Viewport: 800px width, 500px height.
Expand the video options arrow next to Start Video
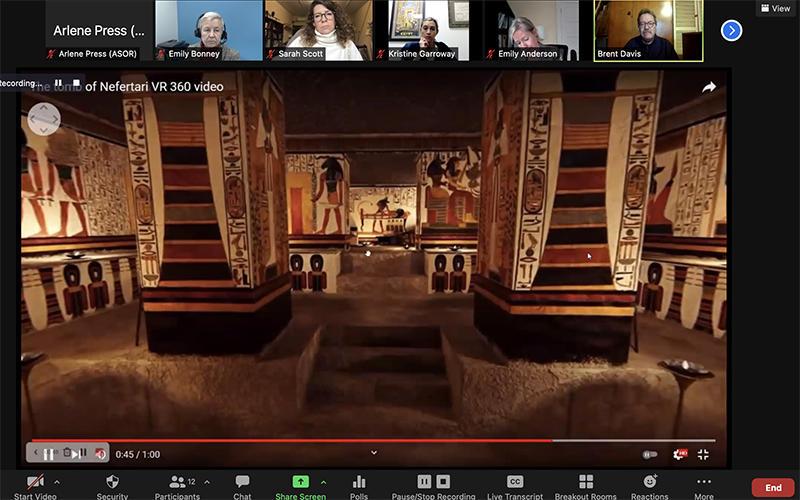coord(57,482)
